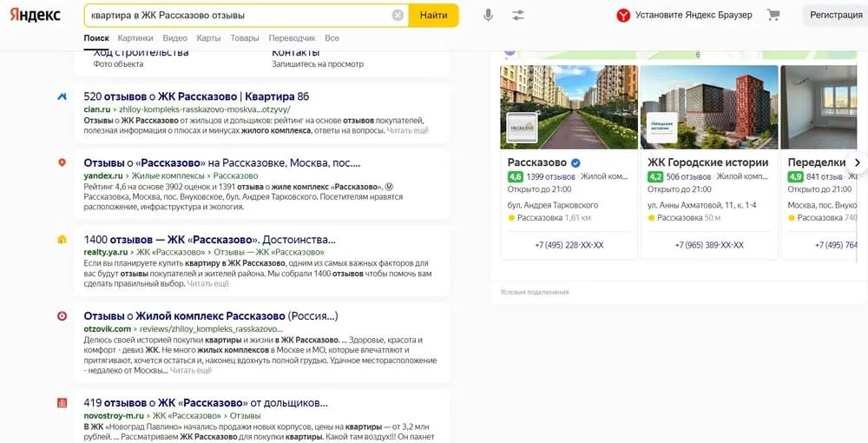Click the realty.ya.ru house favicon
Image resolution: width=868 pixels, height=443 pixels.
pyautogui.click(x=62, y=239)
